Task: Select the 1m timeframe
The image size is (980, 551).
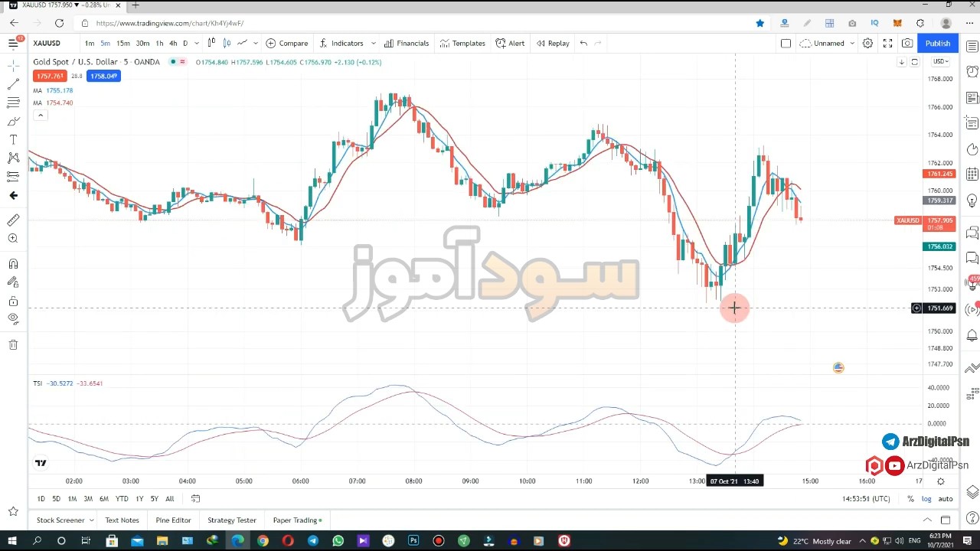Action: point(90,44)
